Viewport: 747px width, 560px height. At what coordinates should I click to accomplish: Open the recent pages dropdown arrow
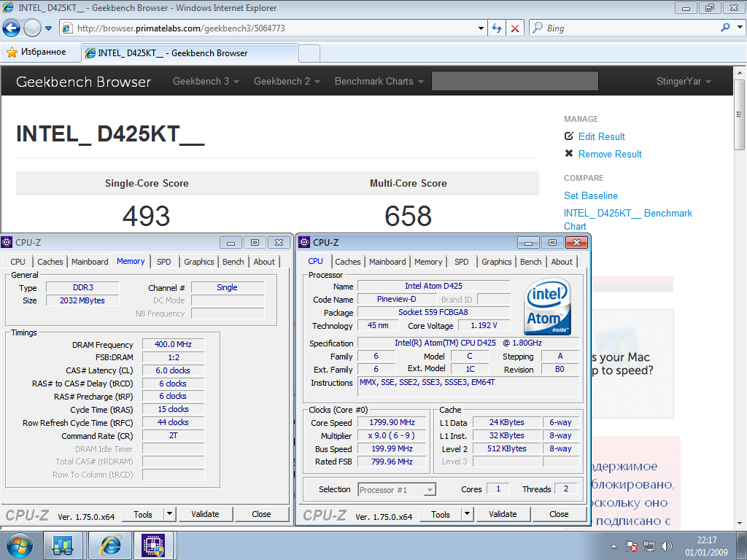[x=48, y=28]
